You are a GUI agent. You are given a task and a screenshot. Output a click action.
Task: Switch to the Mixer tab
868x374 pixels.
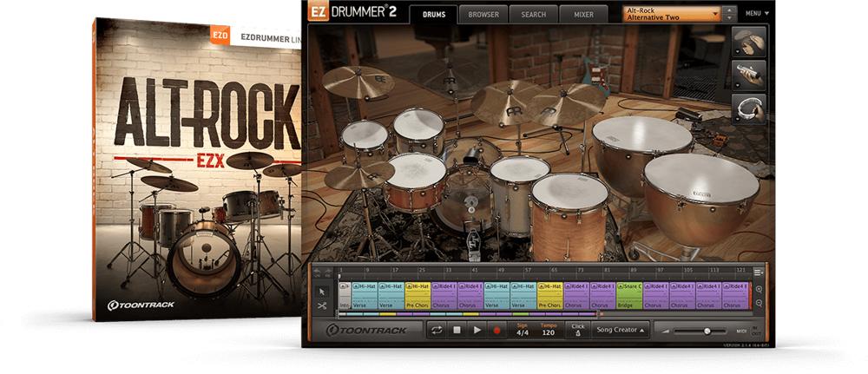pos(583,15)
